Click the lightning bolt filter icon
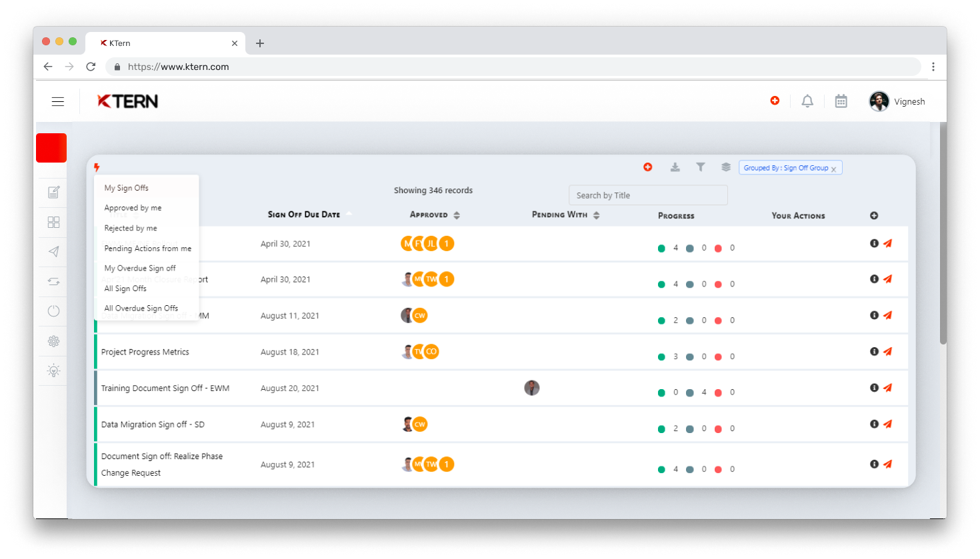This screenshot has width=980, height=559. (x=97, y=167)
